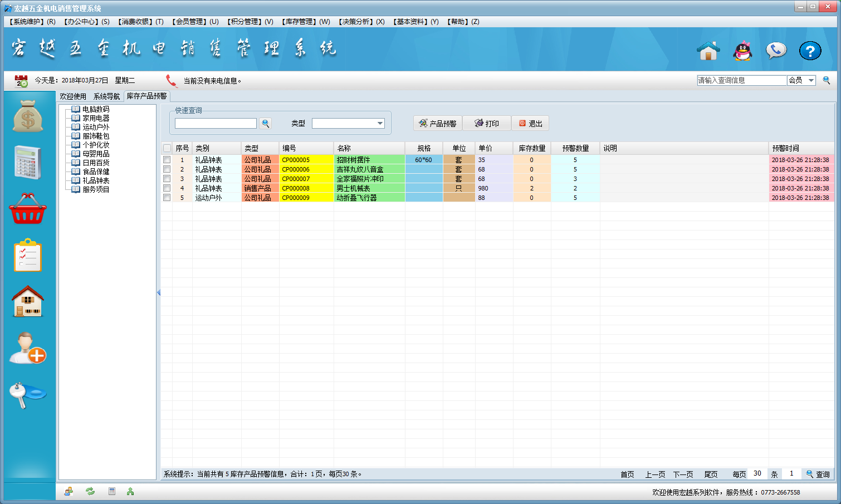
Task: Collapse the left category tree panel arrow
Action: (159, 292)
